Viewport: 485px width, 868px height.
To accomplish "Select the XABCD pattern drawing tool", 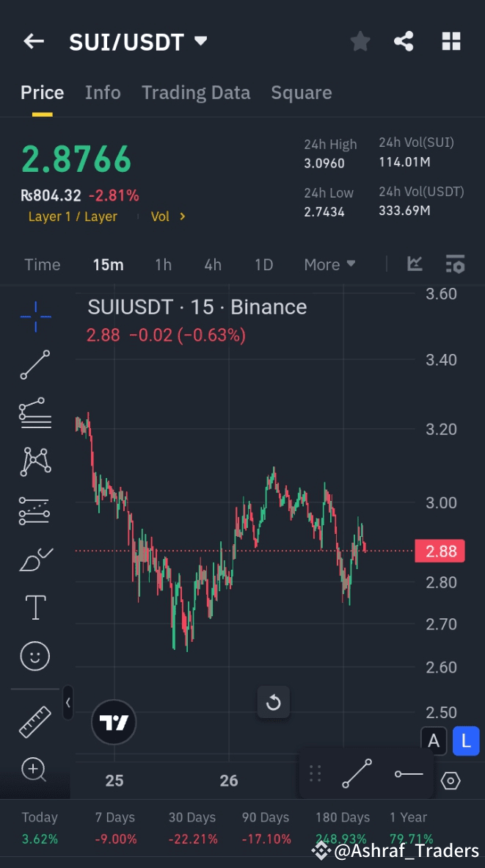I will (34, 461).
